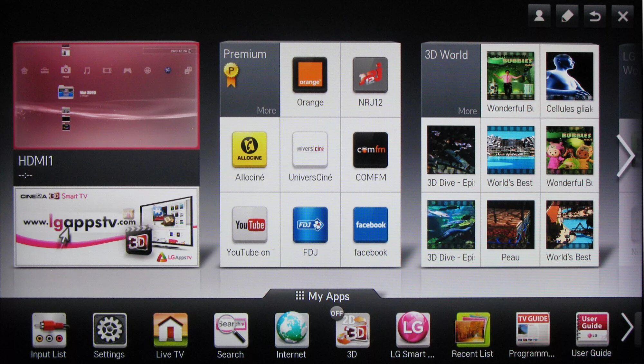Open My Apps section

[322, 296]
